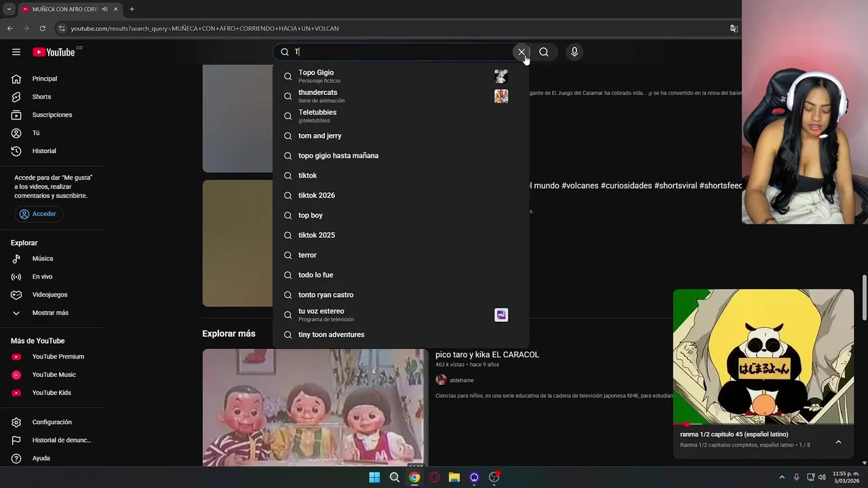
Task: Reload the page with the refresh icon
Action: coord(42,28)
